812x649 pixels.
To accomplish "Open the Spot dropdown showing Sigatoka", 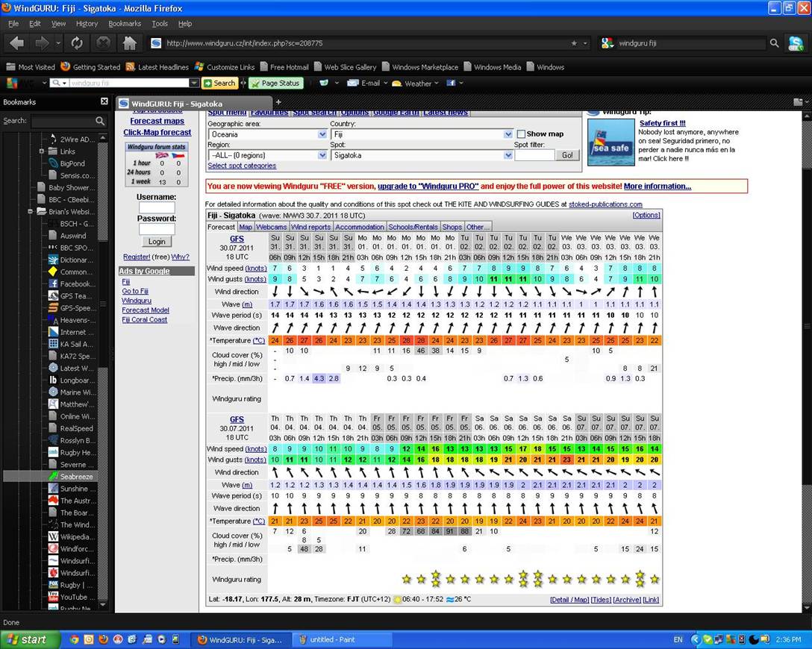I will click(x=421, y=155).
